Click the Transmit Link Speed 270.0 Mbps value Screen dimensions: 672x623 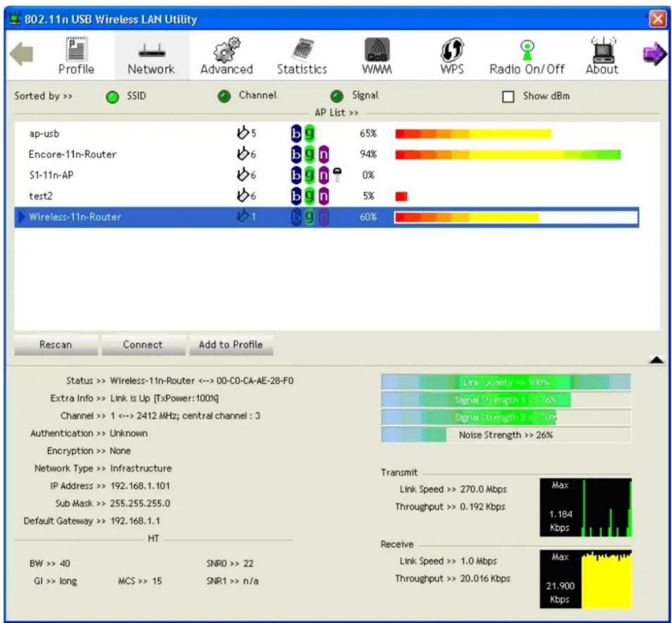click(x=483, y=489)
